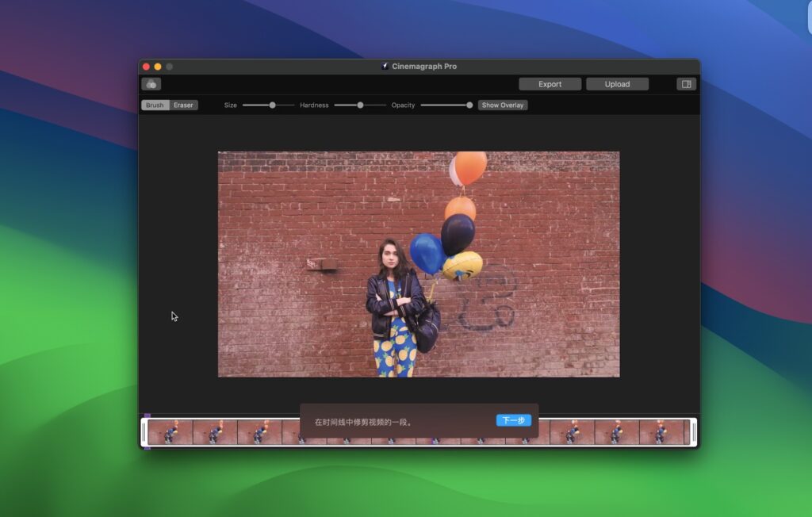Adjust the Size slider handle
The width and height of the screenshot is (812, 517).
(273, 104)
